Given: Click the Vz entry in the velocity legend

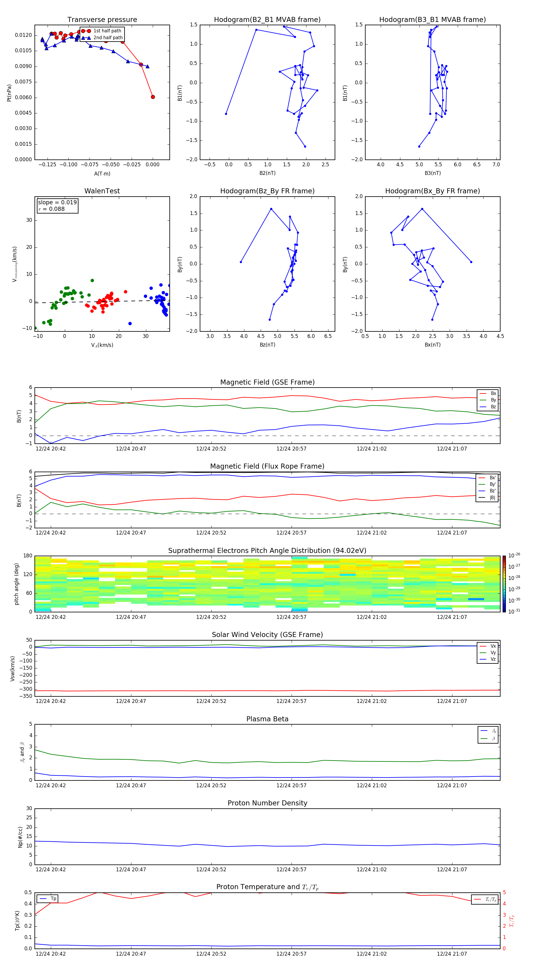Looking at the screenshot, I should click(488, 659).
